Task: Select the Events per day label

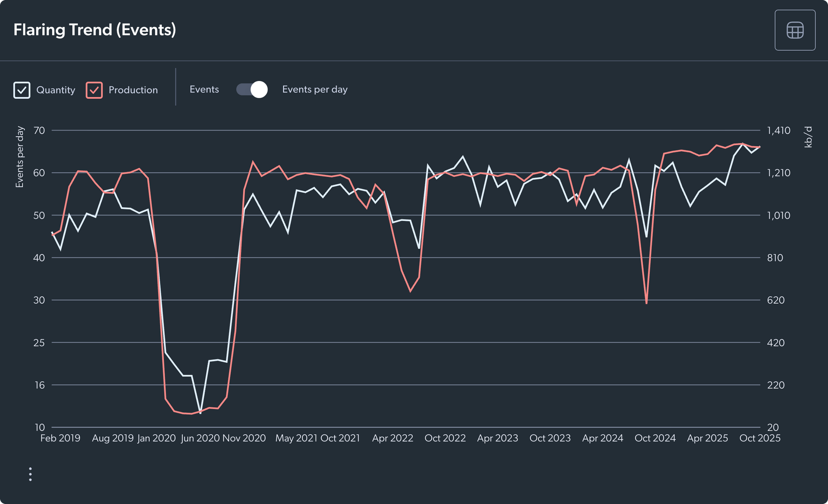Action: click(315, 89)
